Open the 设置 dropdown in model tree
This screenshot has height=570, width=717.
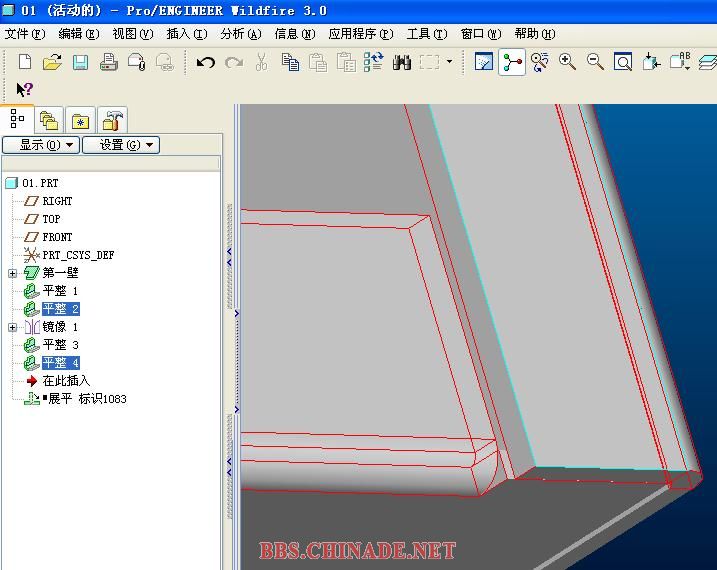pos(120,145)
